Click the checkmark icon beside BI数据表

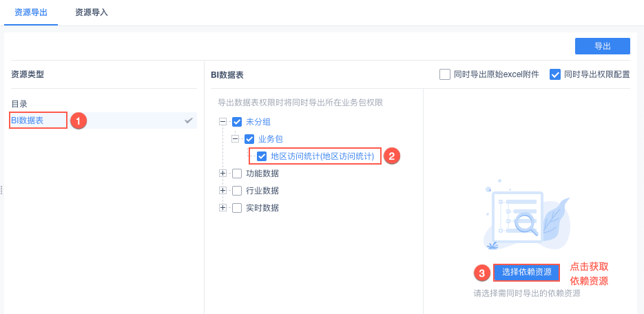coord(189,121)
